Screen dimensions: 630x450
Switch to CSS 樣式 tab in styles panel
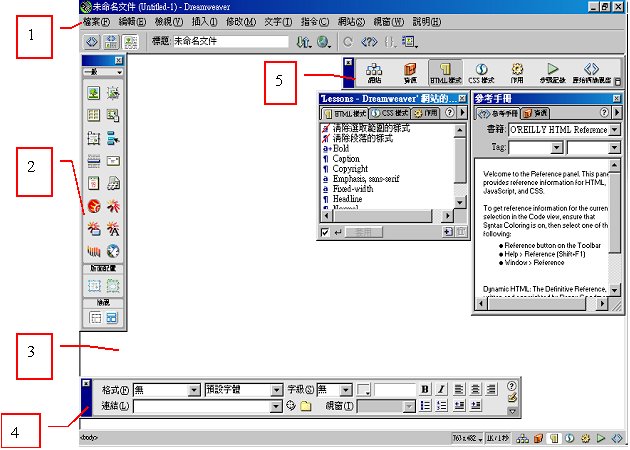click(x=390, y=113)
